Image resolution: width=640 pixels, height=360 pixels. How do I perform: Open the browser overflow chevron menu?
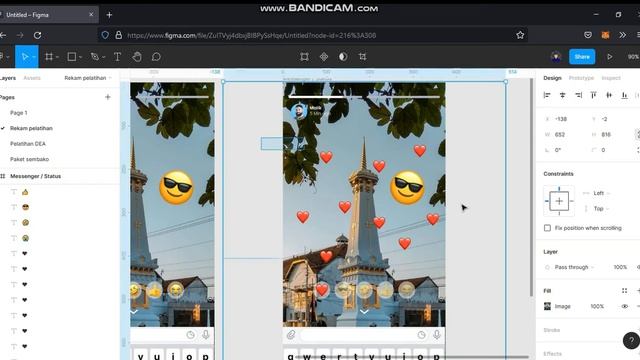pos(622,35)
